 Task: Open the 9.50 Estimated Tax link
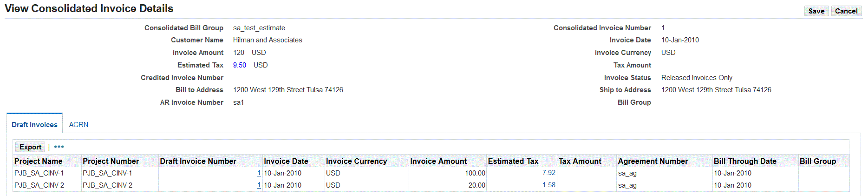pyautogui.click(x=240, y=65)
